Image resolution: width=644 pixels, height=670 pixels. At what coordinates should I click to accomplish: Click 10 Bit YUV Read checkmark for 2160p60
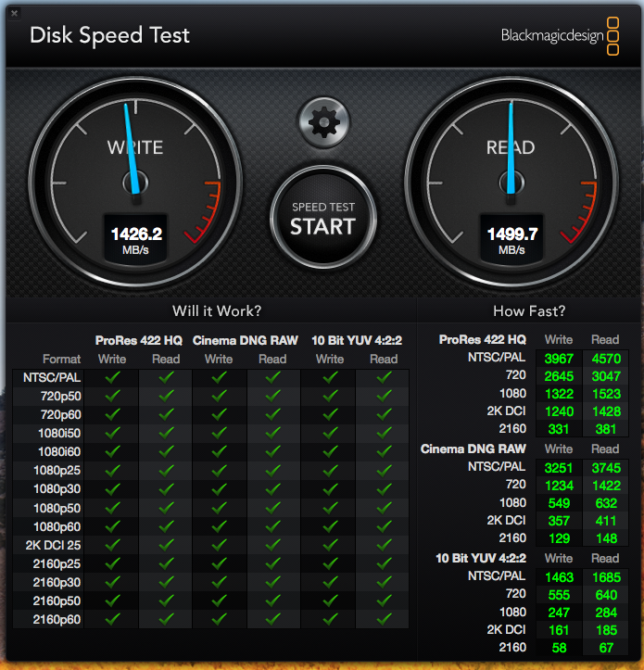pos(384,619)
